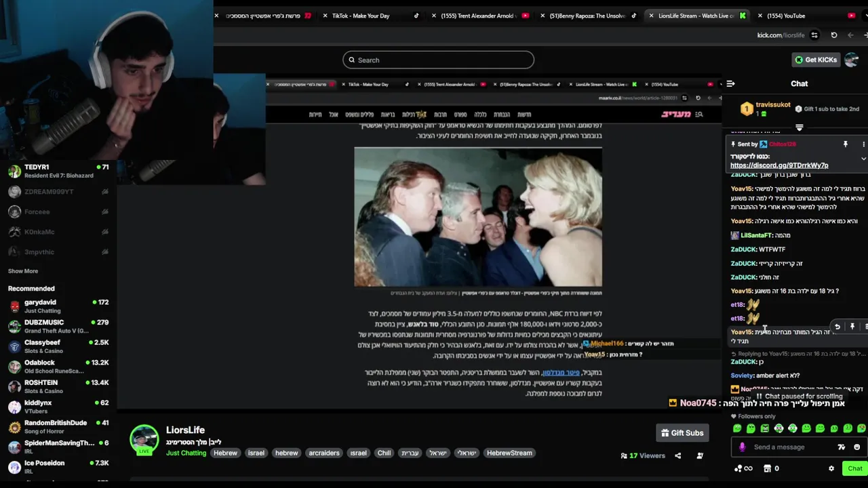Screen dimensions: 868x488
Task: Open the user profile avatar menu
Action: [x=852, y=60]
